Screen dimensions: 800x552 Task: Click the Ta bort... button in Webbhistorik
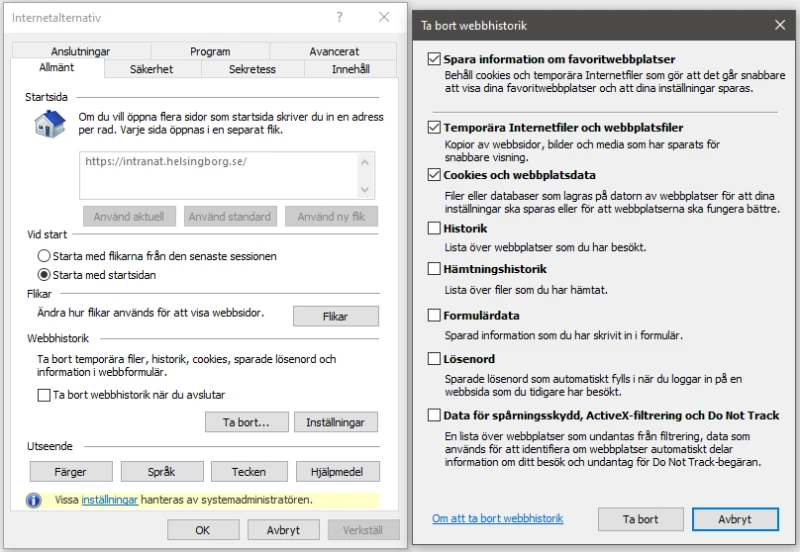click(246, 422)
